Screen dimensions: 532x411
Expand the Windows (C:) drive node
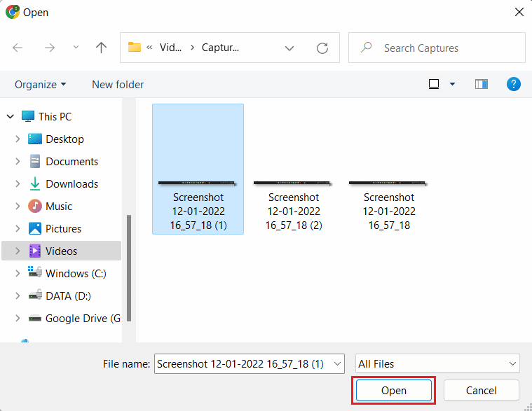(x=18, y=273)
